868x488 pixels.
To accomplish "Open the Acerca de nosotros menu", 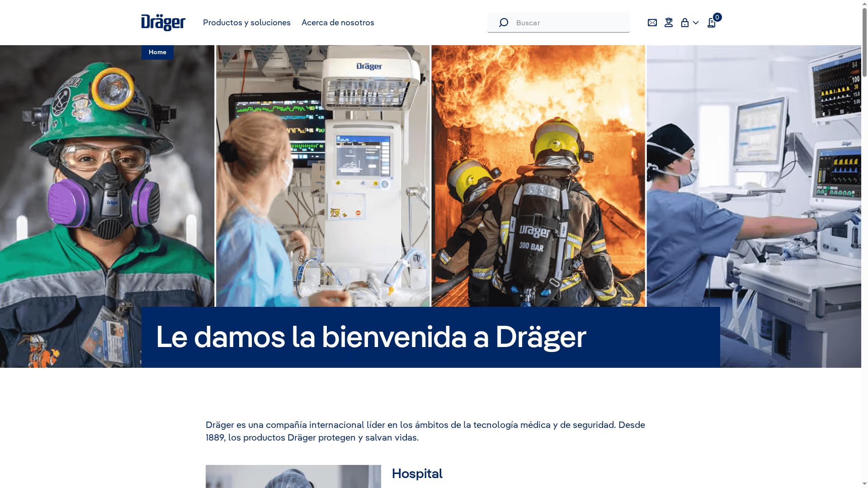I will pos(338,23).
